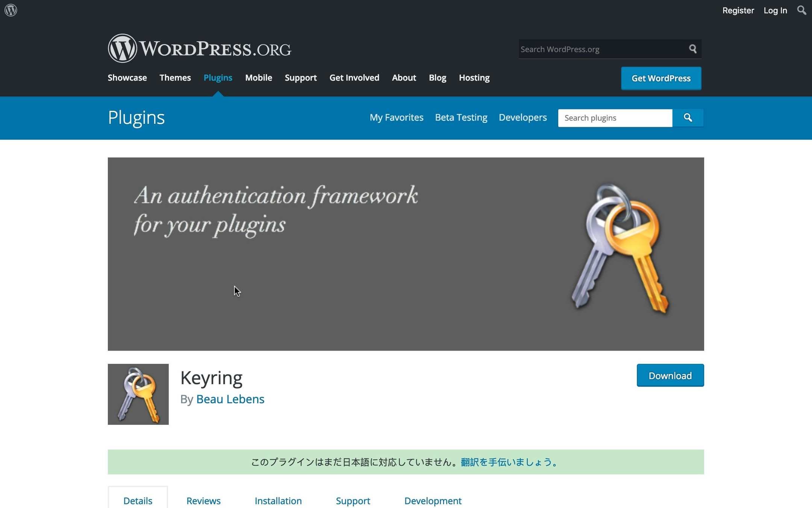The height and width of the screenshot is (508, 812).
Task: Click the WordPress.org header logo
Action: (199, 49)
